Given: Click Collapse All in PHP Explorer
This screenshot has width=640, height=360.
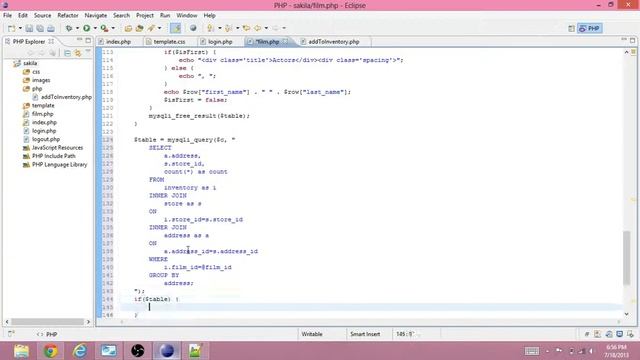Looking at the screenshot, I should (67, 53).
